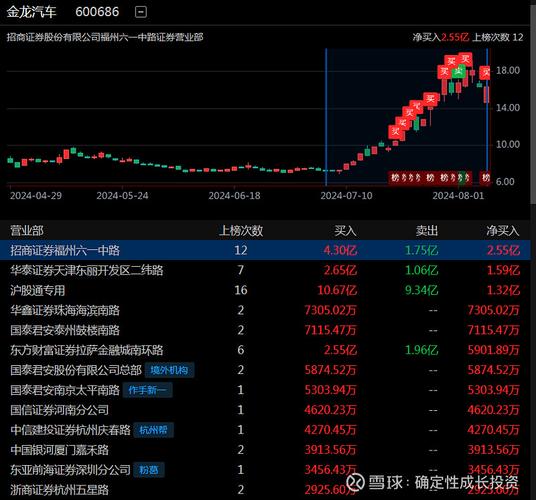Screen dimensions: 536x500
Task: Click 上榜次数 value 16 for 沪股通专用
Action: coord(241,290)
